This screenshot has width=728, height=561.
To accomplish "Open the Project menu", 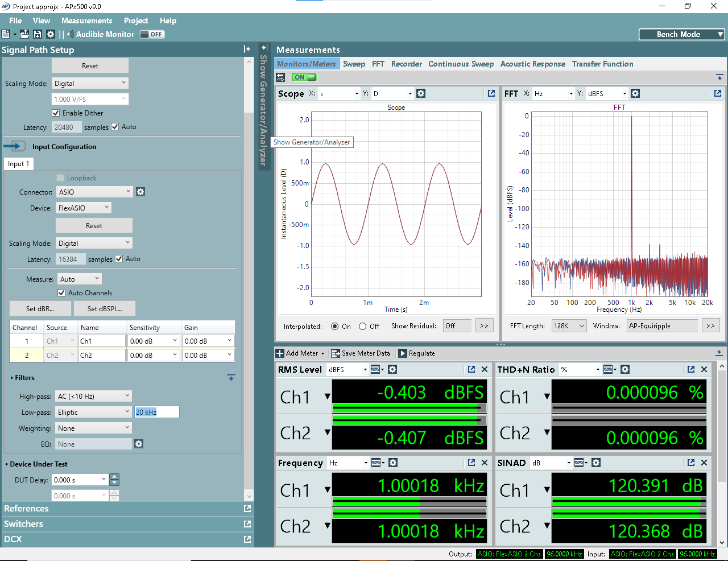I will [x=136, y=20].
